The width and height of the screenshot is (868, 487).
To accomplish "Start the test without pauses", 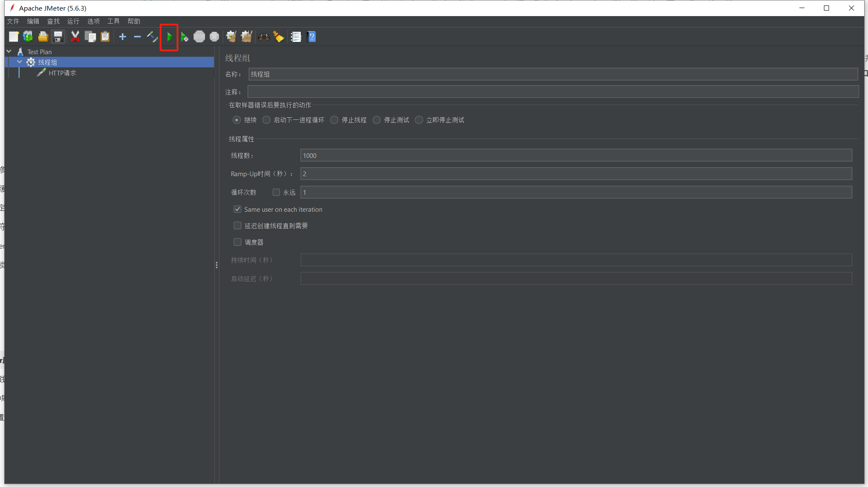I will 184,37.
